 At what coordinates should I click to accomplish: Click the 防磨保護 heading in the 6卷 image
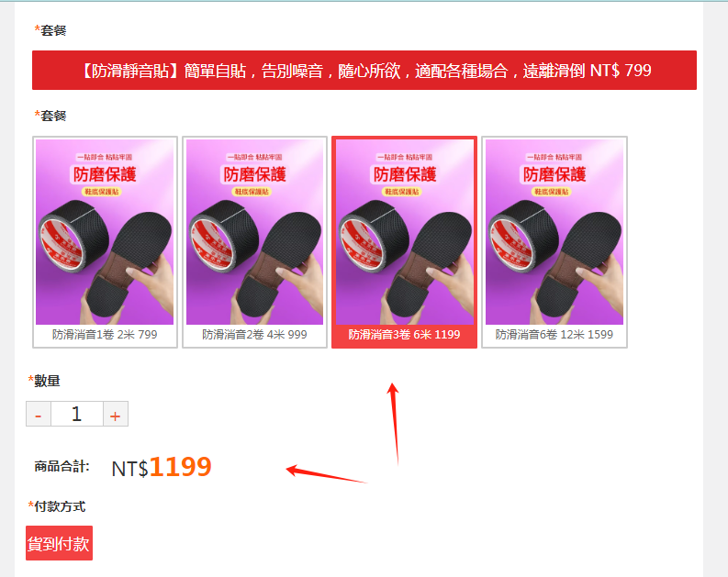(x=554, y=174)
